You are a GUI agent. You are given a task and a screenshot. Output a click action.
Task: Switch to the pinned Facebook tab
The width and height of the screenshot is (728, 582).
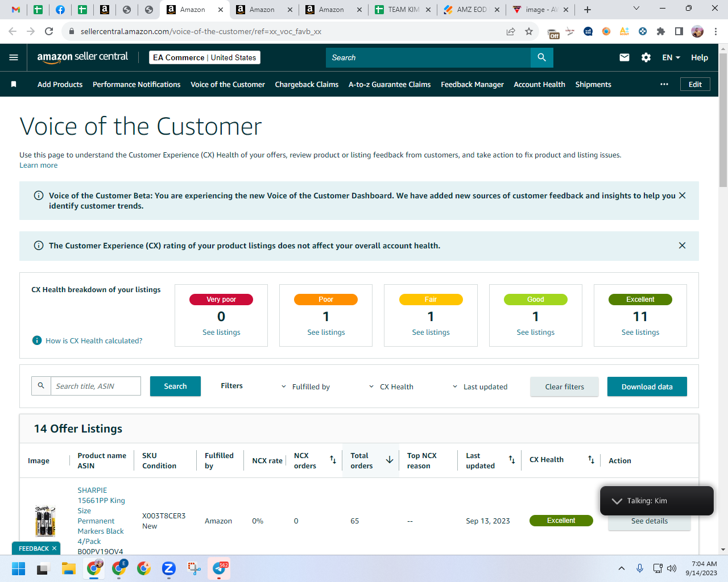(x=60, y=10)
